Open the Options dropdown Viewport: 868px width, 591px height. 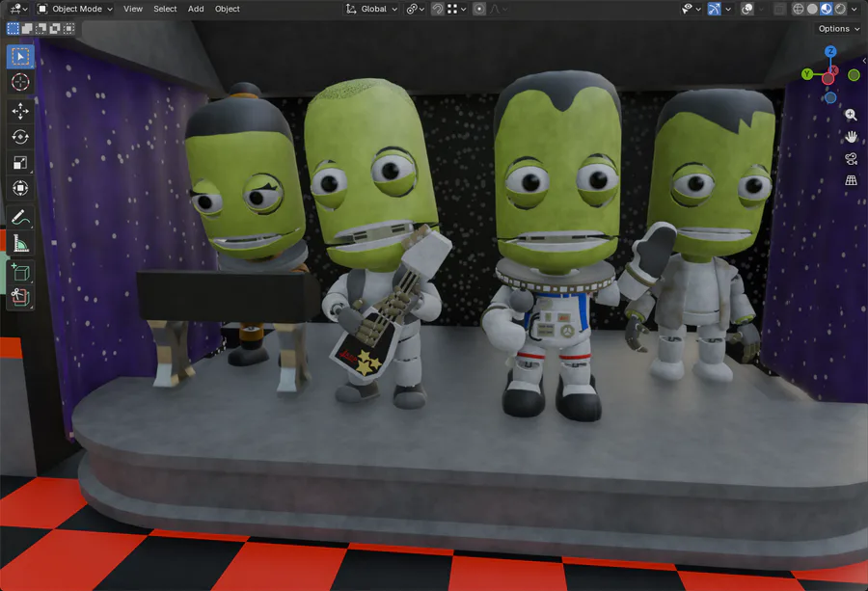(x=839, y=29)
